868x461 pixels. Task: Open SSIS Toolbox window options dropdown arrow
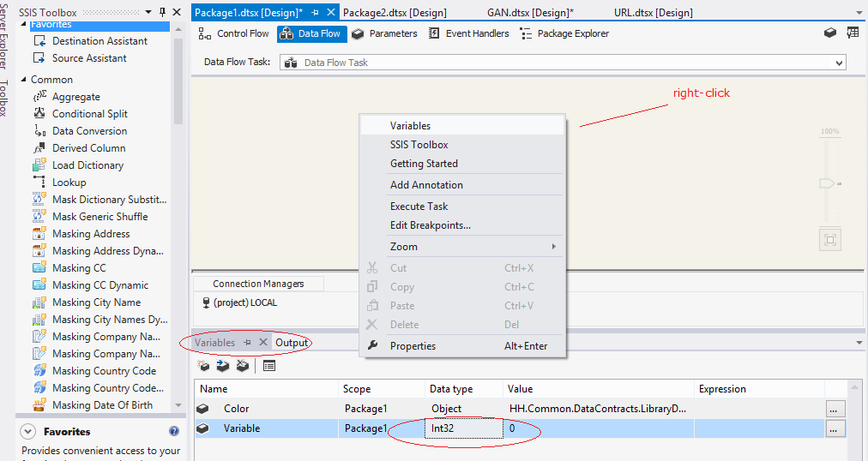[x=148, y=12]
